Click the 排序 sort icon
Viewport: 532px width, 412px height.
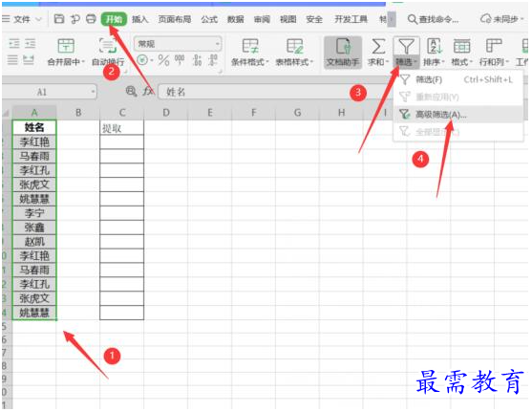[434, 46]
